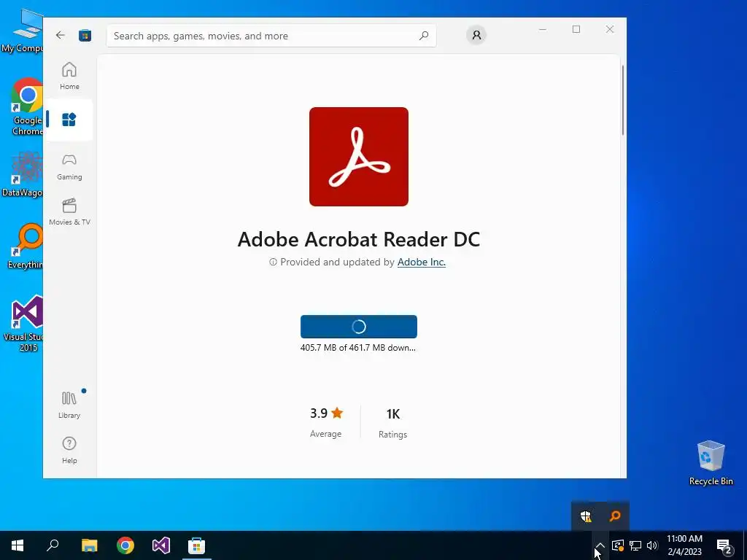Select the Everything desktop shortcut
747x560 pixels.
(x=25, y=246)
